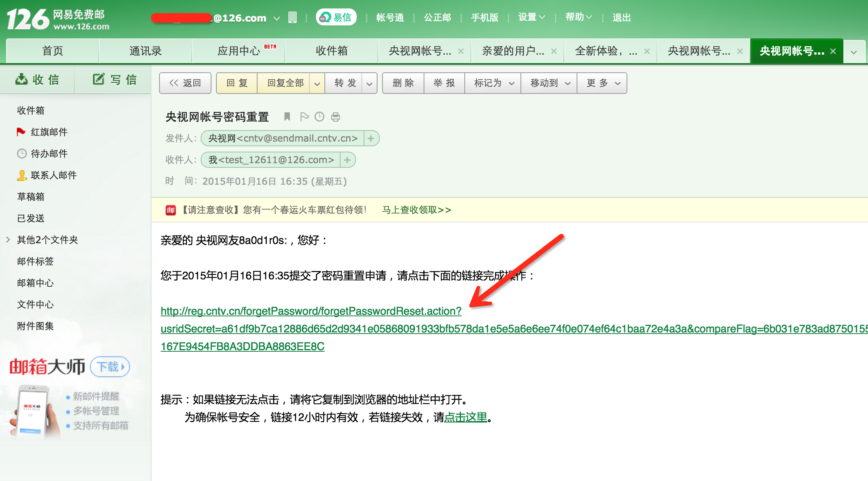
Task: Click the recipient chip 我<test_12611@126.com>
Action: (x=271, y=160)
